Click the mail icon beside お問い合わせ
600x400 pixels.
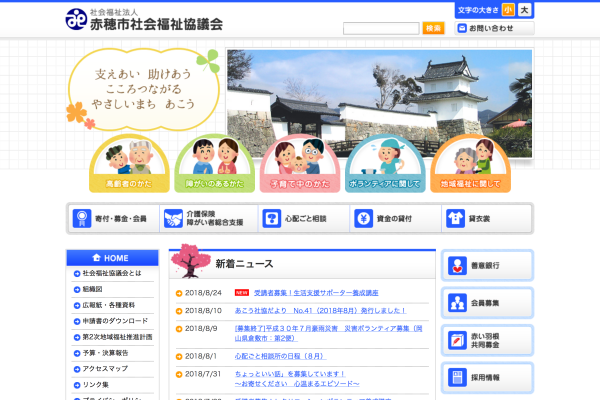[x=462, y=28]
